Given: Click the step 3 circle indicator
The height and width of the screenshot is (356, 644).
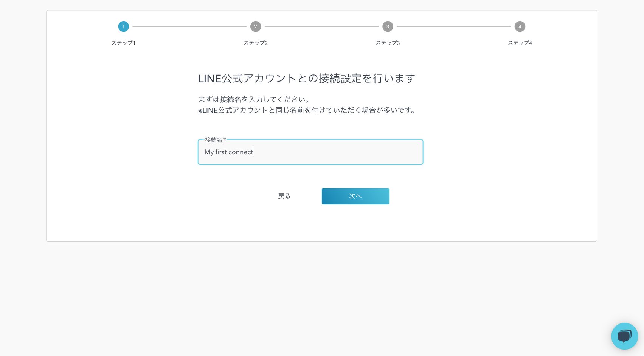Looking at the screenshot, I should [x=387, y=26].
